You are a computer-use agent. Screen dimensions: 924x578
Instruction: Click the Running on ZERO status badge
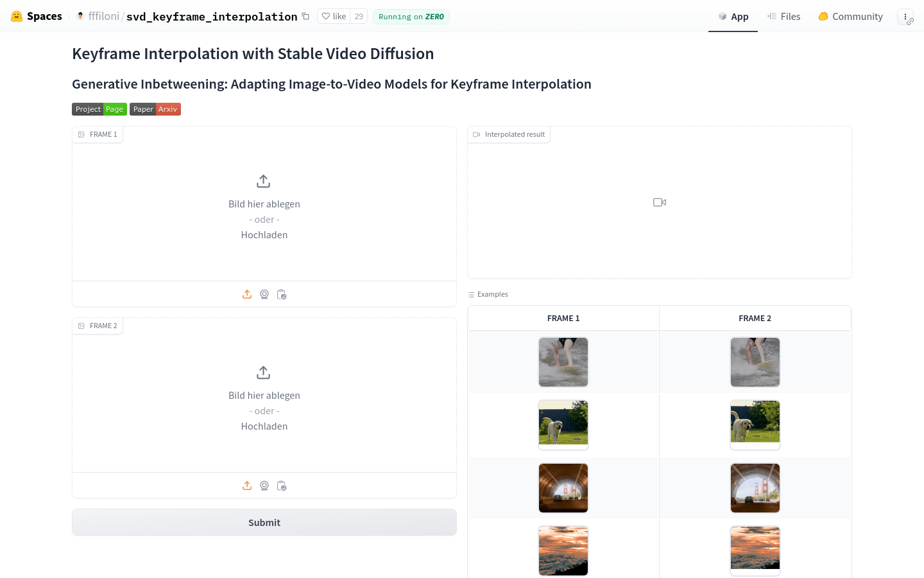click(x=411, y=17)
